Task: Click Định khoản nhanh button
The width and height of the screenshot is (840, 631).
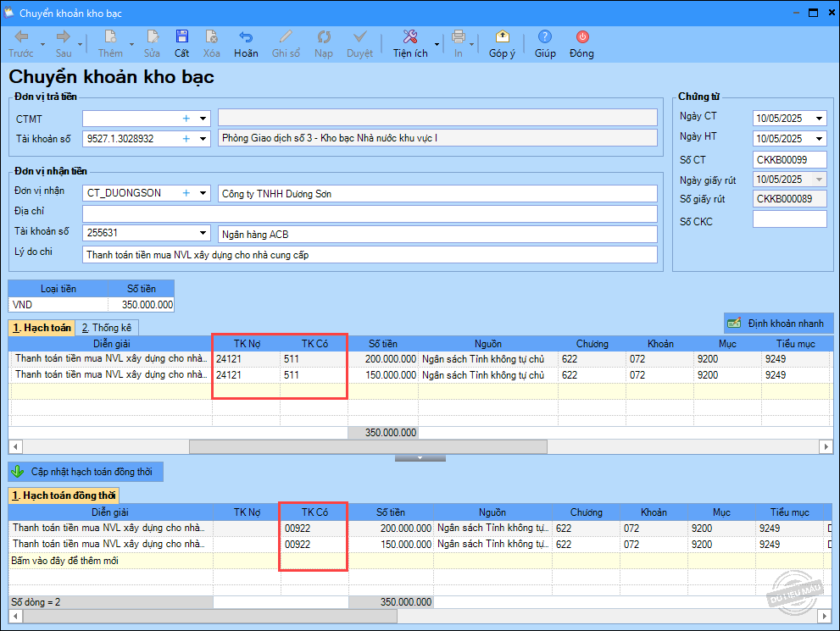Action: pos(779,324)
